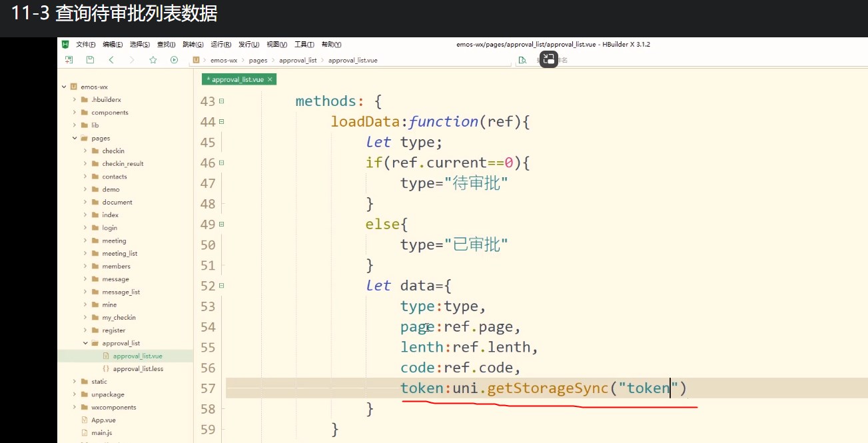Viewport: 868px width, 443px height.
Task: Collapse code fold at line 44
Action: tap(221, 122)
